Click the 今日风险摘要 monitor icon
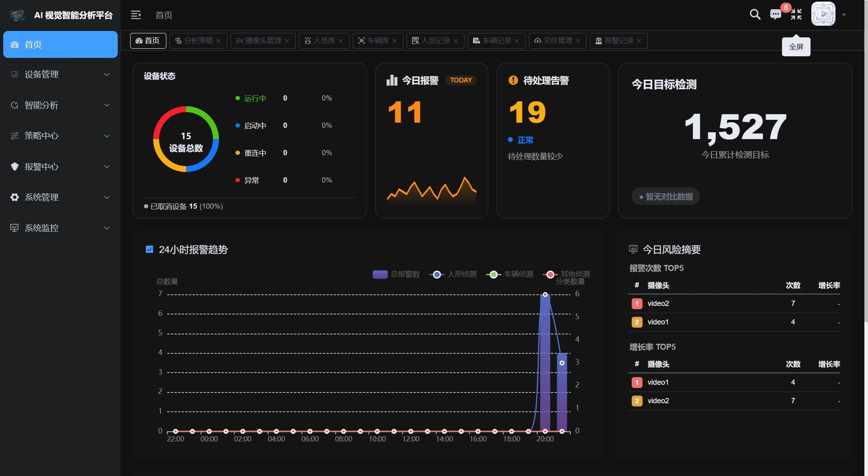 (x=633, y=249)
